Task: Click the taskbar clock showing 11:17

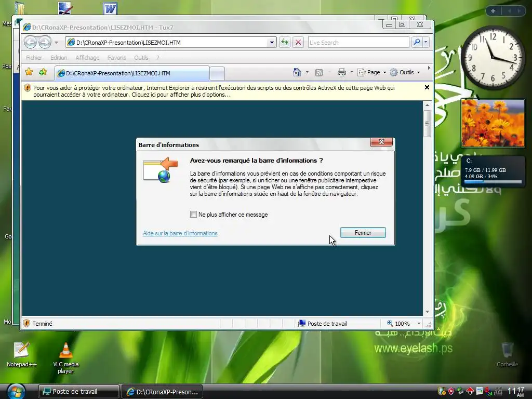Action: click(516, 392)
